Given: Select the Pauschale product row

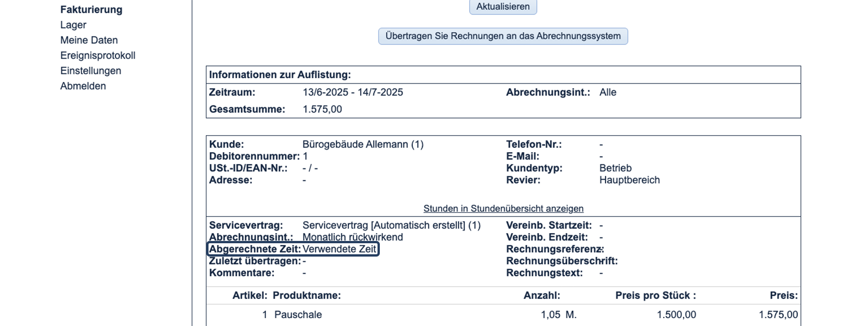Looking at the screenshot, I should coord(298,315).
